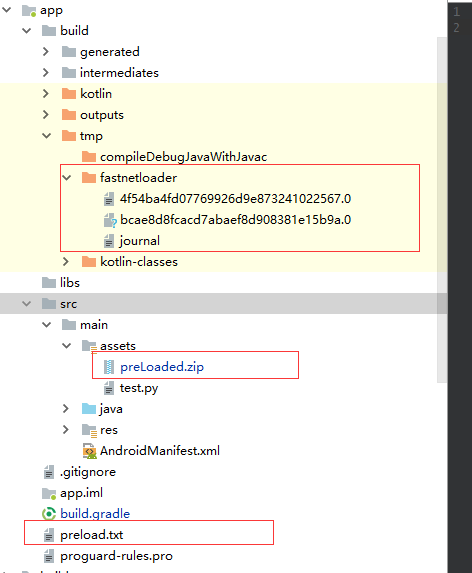Expand the intermediates folder
This screenshot has height=573, width=472.
click(46, 72)
